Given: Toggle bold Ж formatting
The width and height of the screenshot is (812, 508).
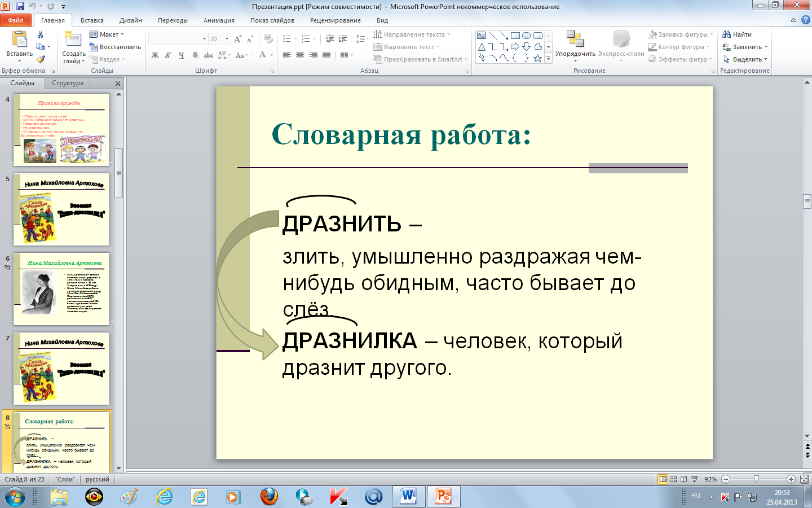Looking at the screenshot, I should tap(155, 55).
